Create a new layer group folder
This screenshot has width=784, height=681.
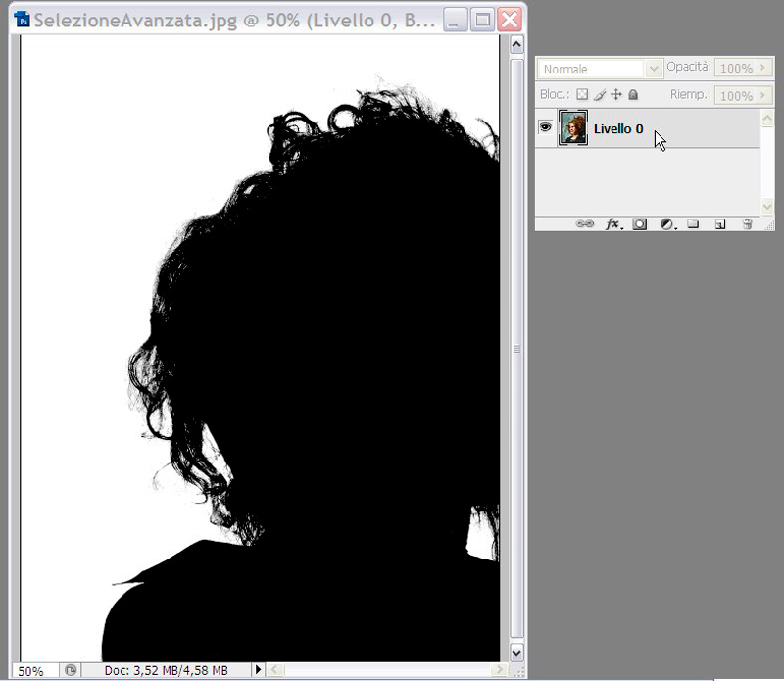pos(693,224)
